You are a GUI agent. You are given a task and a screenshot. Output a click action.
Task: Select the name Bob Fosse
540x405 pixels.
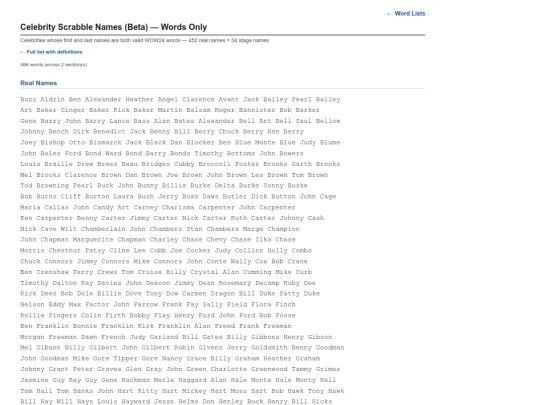(x=277, y=315)
